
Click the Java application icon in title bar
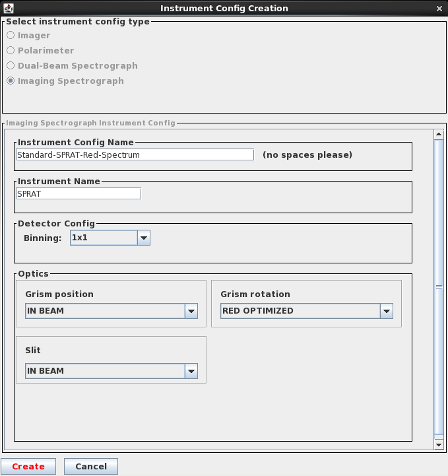click(x=9, y=8)
